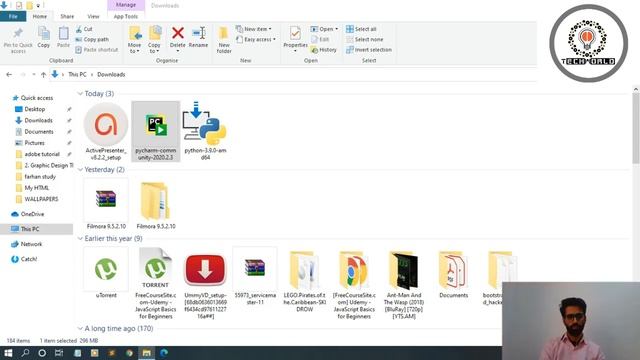The width and height of the screenshot is (640, 360).
Task: Select the Filmora 9.5.2.10 RAR archive
Action: [106, 204]
